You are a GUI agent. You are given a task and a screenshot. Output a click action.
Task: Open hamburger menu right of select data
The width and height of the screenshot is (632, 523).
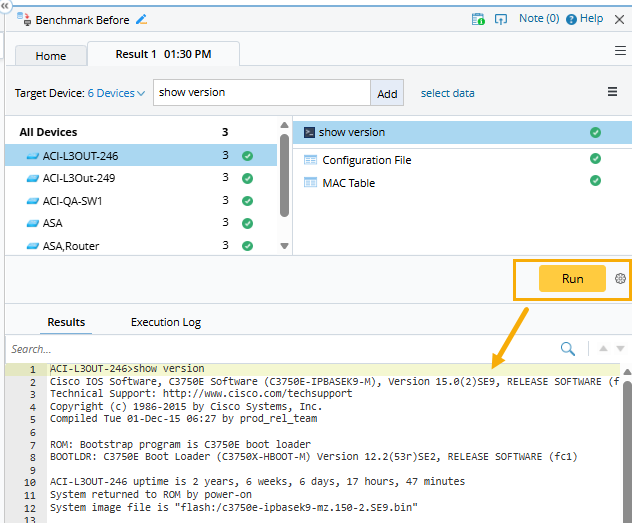(x=613, y=92)
